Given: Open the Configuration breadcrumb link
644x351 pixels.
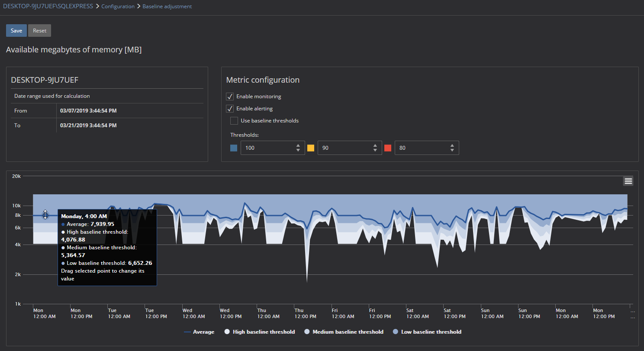Looking at the screenshot, I should [118, 6].
